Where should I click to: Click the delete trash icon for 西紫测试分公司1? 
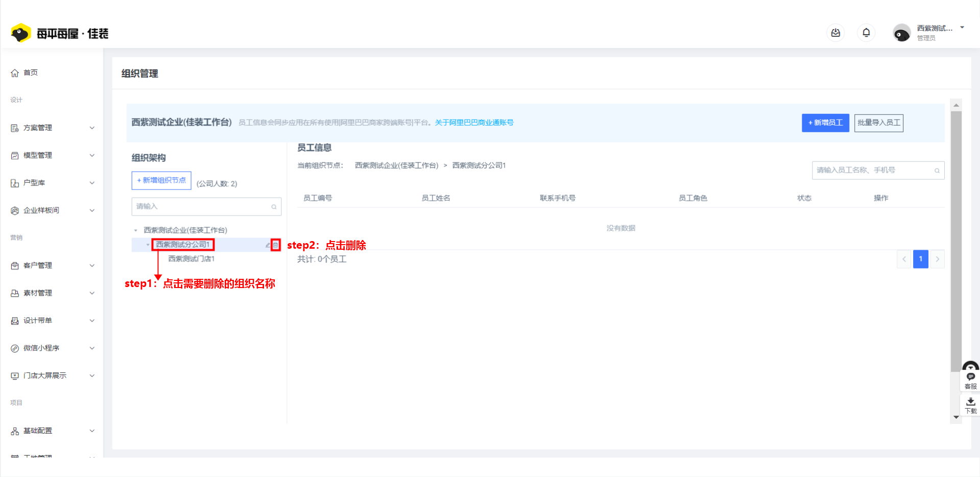pos(275,245)
